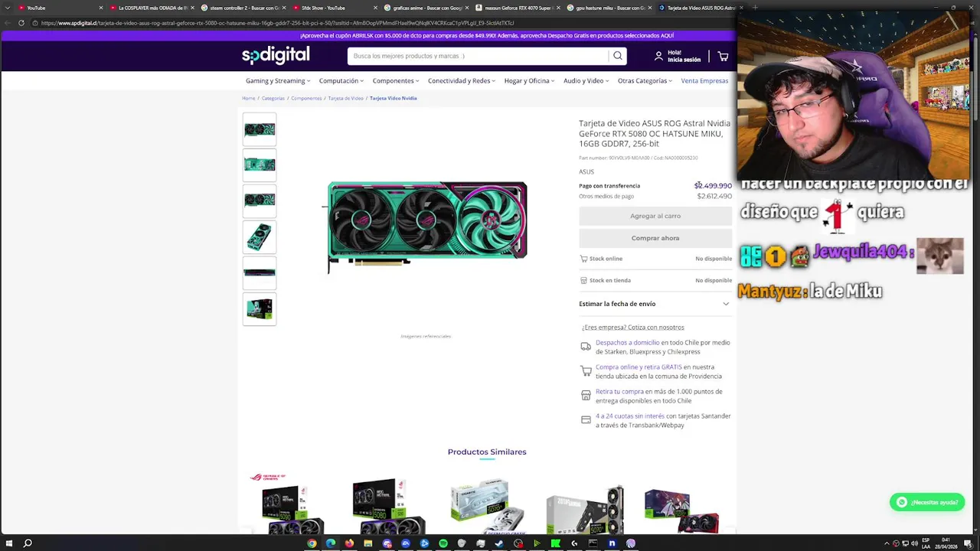Expand the Gaming y Streaming menu
The image size is (980, 551).
coord(277,80)
